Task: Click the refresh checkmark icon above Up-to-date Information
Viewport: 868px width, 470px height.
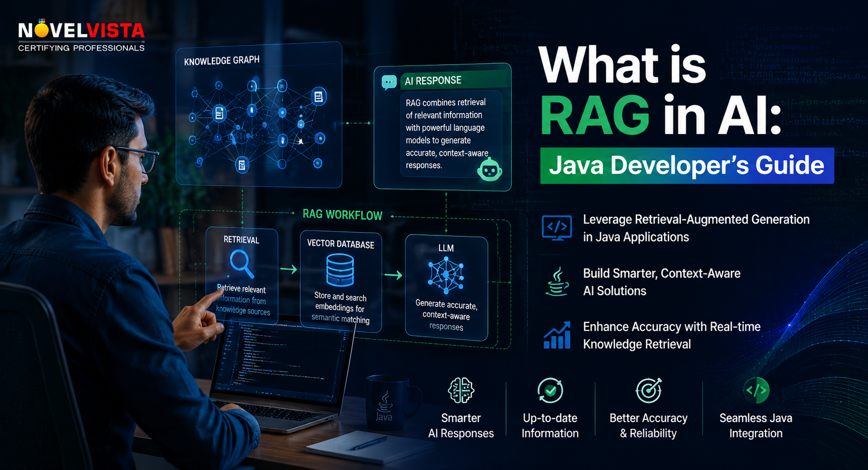Action: click(x=550, y=391)
